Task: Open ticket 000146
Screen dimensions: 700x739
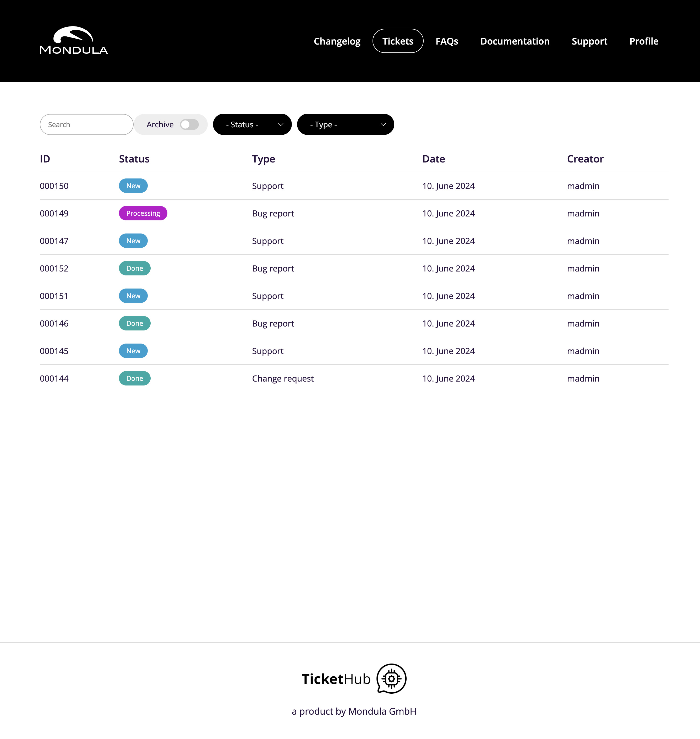Action: point(354,324)
